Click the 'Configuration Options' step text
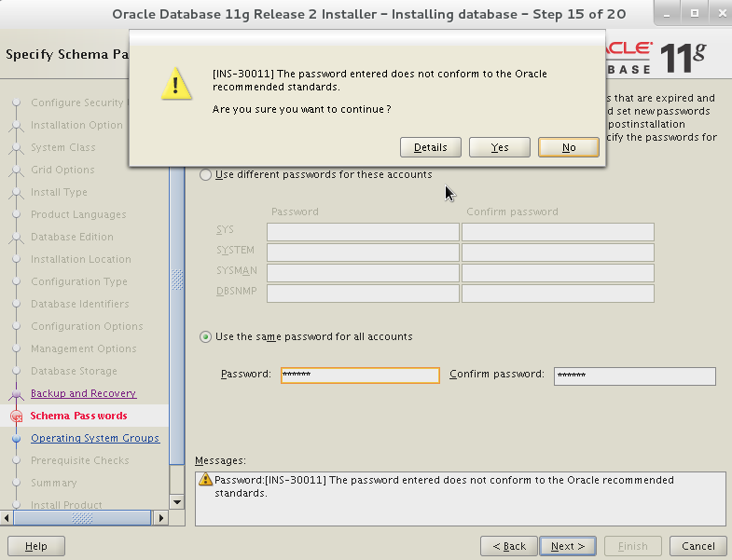Viewport: 732px width, 560px height. point(87,327)
